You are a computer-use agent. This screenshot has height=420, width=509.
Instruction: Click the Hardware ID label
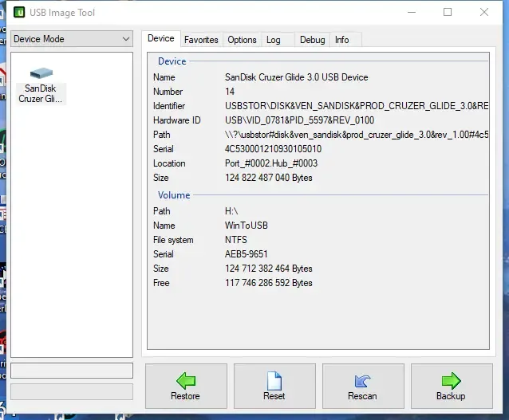(x=177, y=120)
